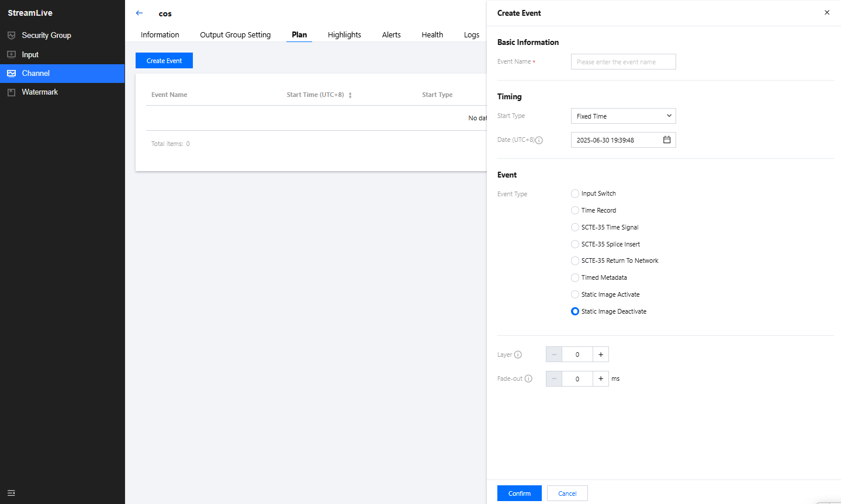
Task: Click the back arrow beside cos
Action: tap(139, 13)
